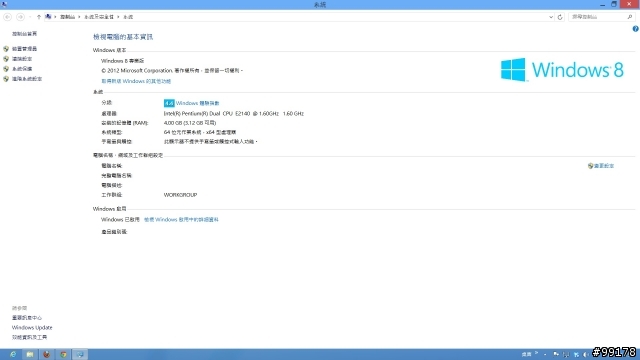Launch Internet Explorer from taskbar
Image resolution: width=640 pixels, height=360 pixels.
tap(13, 354)
